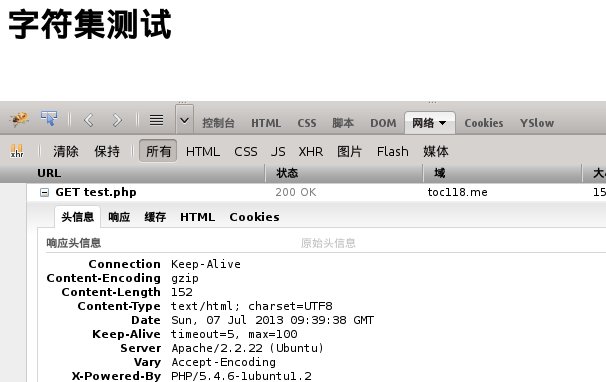Select the 所有 filter button
The width and height of the screenshot is (606, 382).
pyautogui.click(x=158, y=151)
